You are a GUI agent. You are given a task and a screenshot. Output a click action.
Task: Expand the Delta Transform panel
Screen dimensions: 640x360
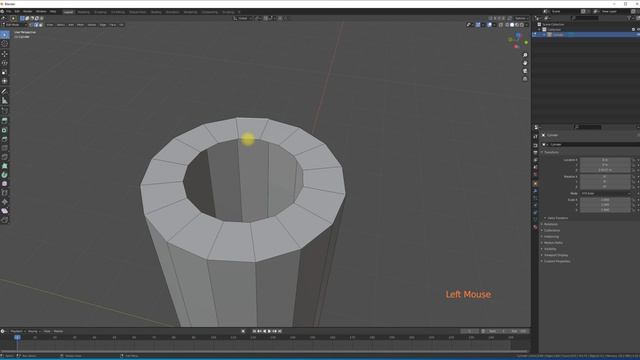pos(557,218)
